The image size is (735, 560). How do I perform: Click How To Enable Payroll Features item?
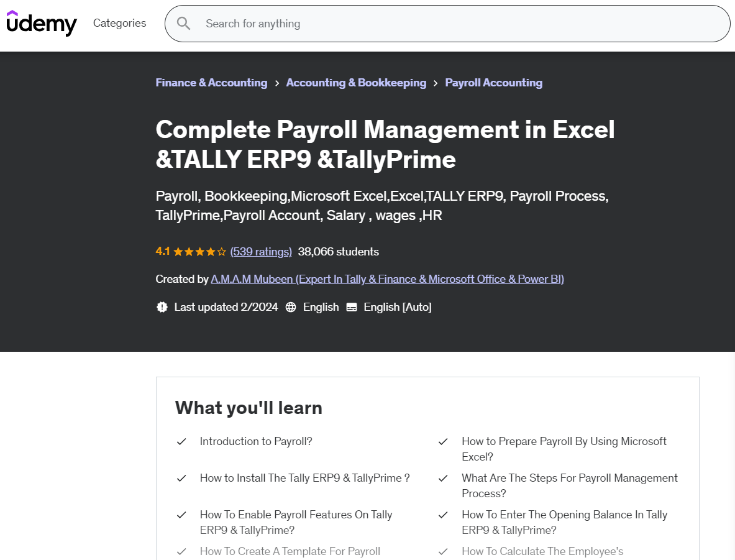296,523
